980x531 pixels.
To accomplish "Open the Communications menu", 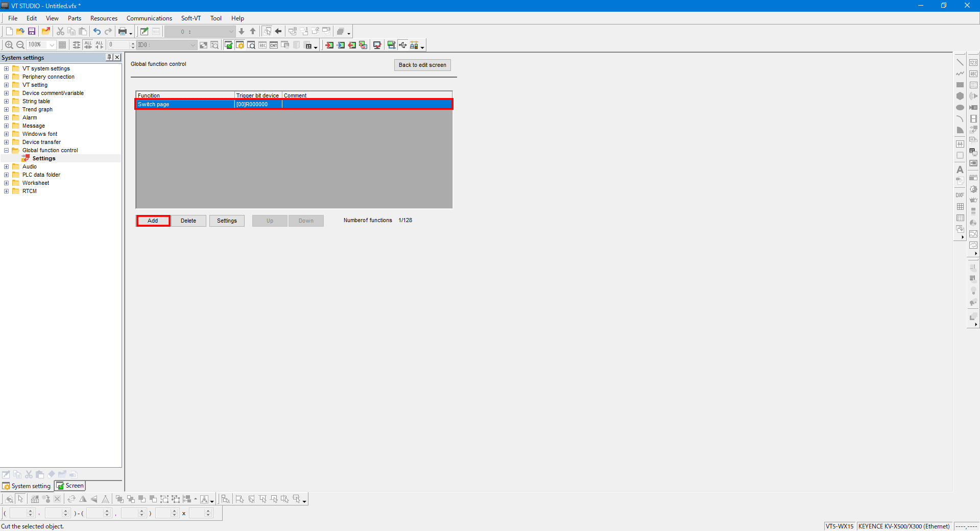I will click(149, 18).
